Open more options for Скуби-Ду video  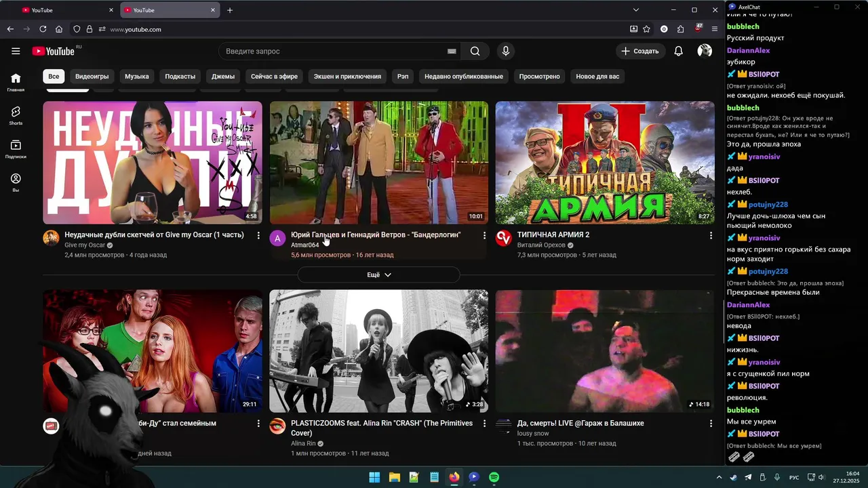258,423
